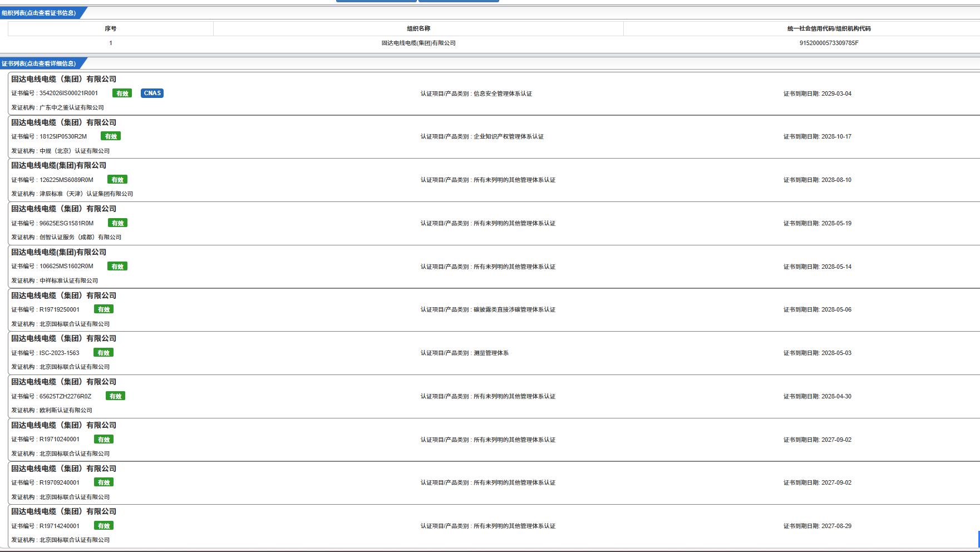The image size is (980, 552).
Task: Click issuer 创智认证服务（成都）有限公司
Action: coord(80,237)
